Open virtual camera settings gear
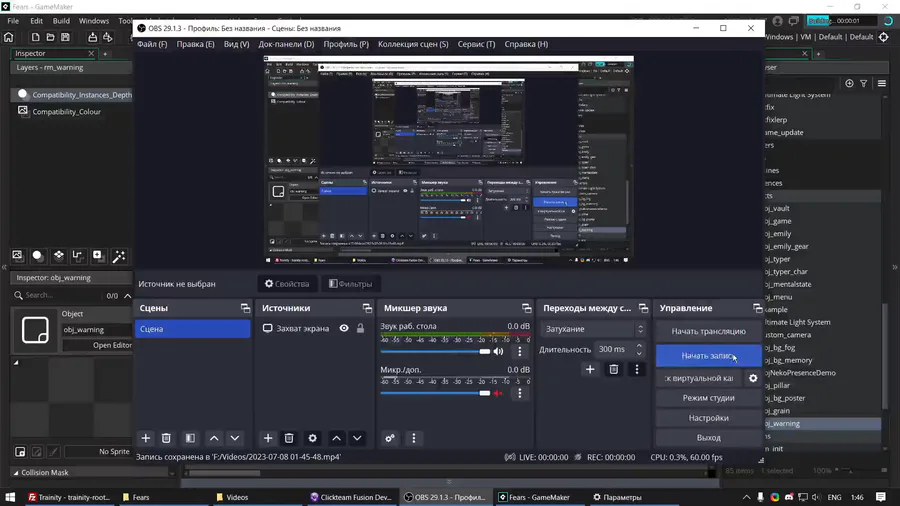Viewport: 900px width, 506px height. pyautogui.click(x=753, y=378)
